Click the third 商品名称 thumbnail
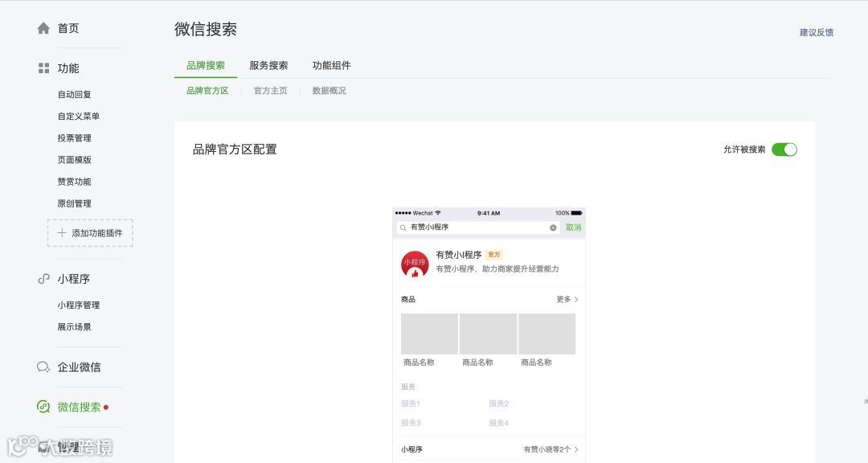The width and height of the screenshot is (868, 463). [547, 334]
